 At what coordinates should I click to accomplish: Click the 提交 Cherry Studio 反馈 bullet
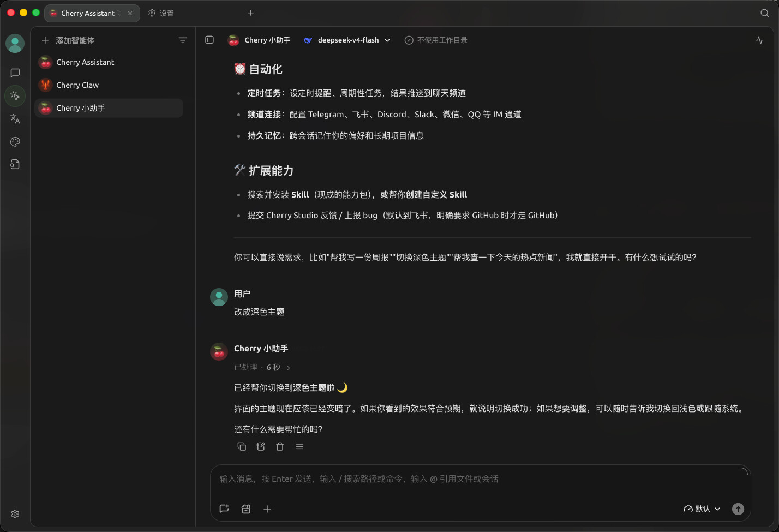(403, 216)
